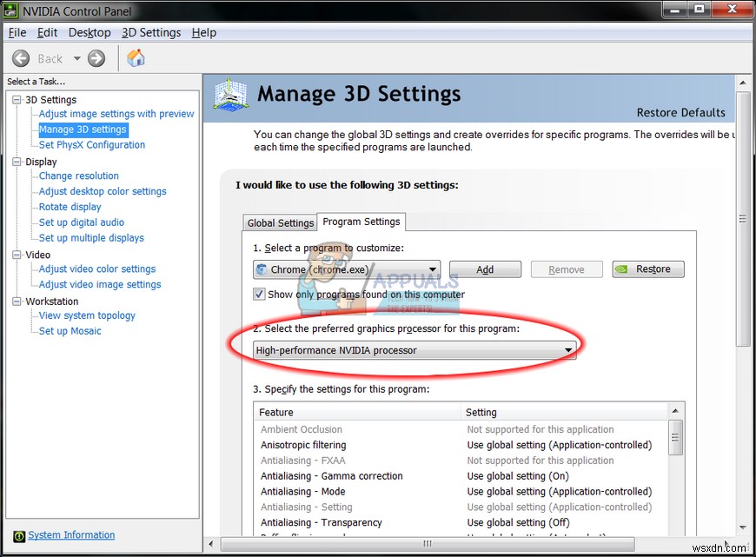The width and height of the screenshot is (756, 557).
Task: Click the Remove button
Action: (x=567, y=269)
